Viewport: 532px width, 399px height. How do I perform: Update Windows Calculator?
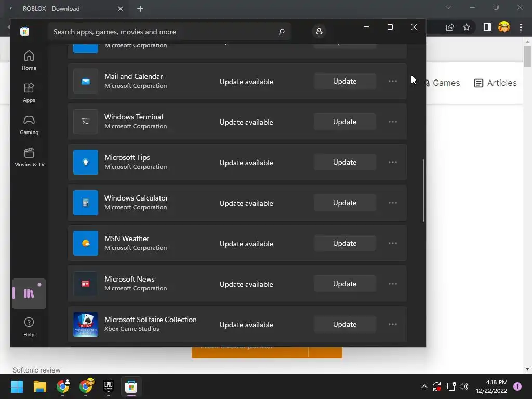(x=345, y=203)
